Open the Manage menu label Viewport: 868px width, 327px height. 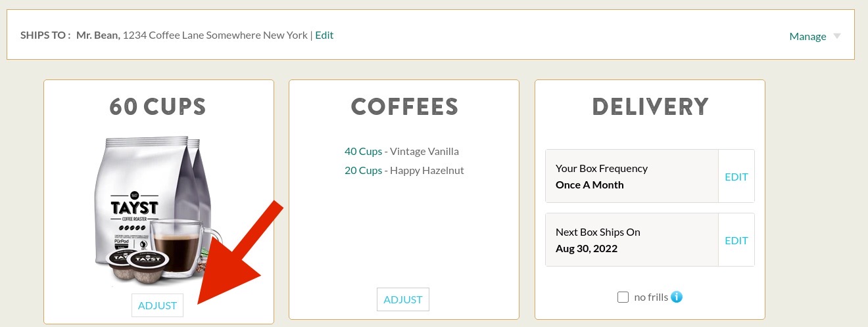(x=808, y=36)
